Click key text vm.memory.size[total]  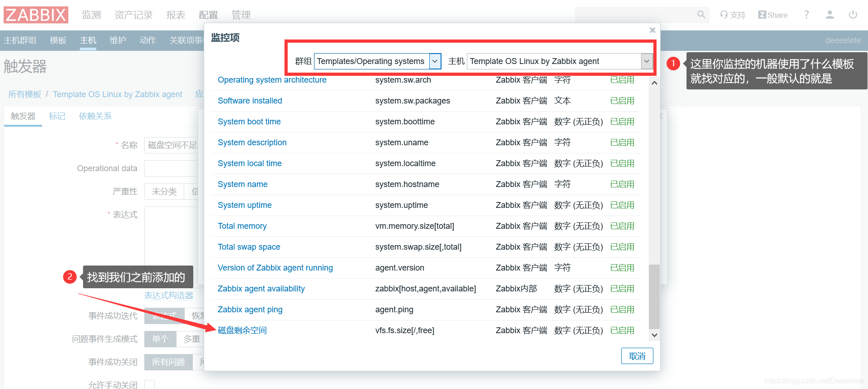(415, 226)
